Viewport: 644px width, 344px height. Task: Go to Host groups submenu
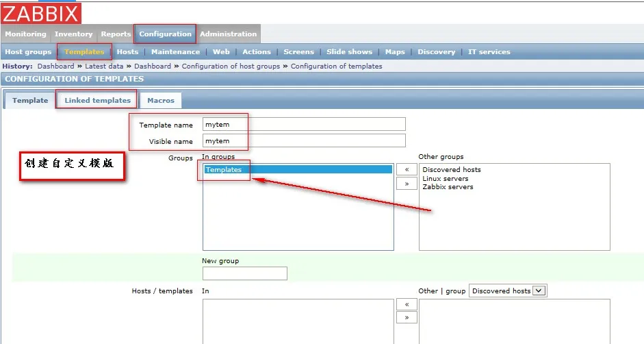(28, 52)
